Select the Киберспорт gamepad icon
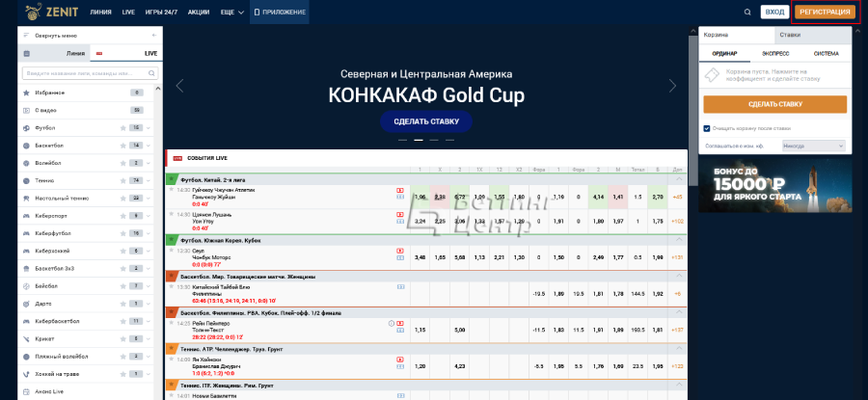 click(x=26, y=216)
